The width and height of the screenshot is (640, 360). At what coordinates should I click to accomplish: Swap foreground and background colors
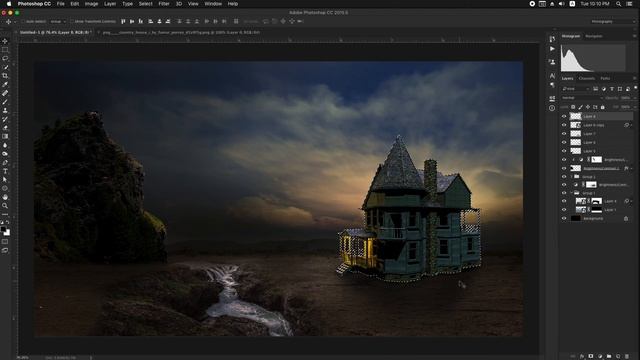click(8, 222)
